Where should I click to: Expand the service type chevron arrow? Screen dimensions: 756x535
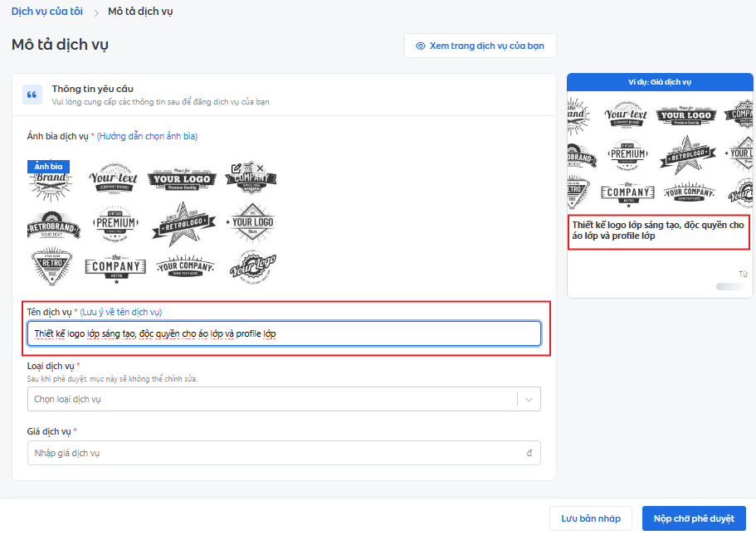coord(529,399)
